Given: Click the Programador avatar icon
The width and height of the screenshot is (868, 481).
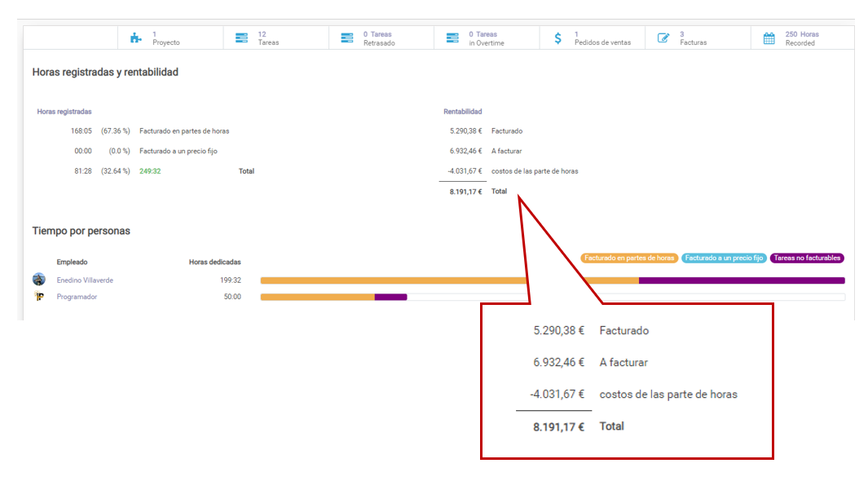Looking at the screenshot, I should [x=39, y=297].
